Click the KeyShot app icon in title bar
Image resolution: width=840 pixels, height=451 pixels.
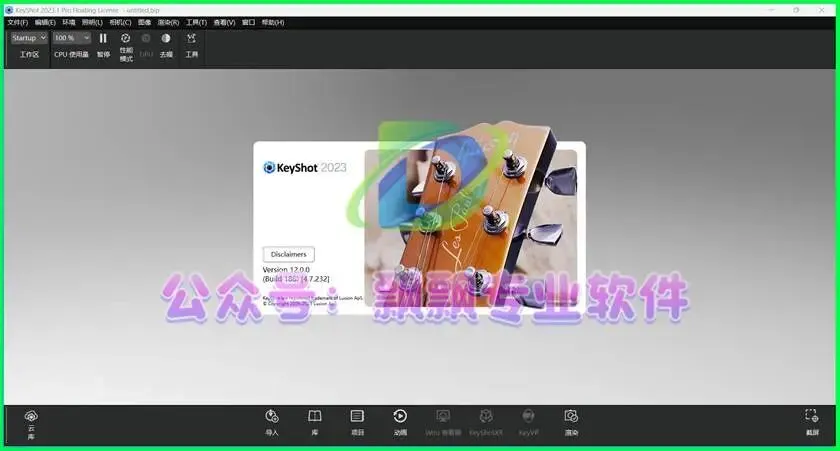click(9, 10)
